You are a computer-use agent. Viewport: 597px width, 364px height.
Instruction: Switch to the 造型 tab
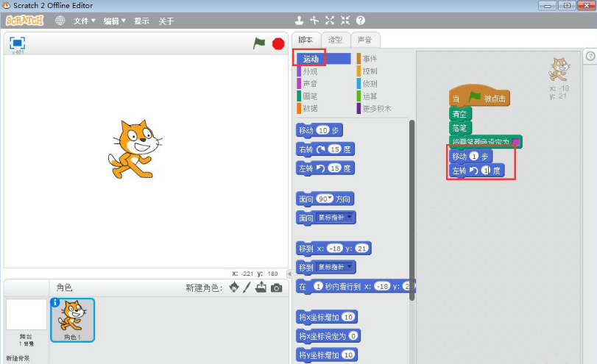pyautogui.click(x=335, y=40)
